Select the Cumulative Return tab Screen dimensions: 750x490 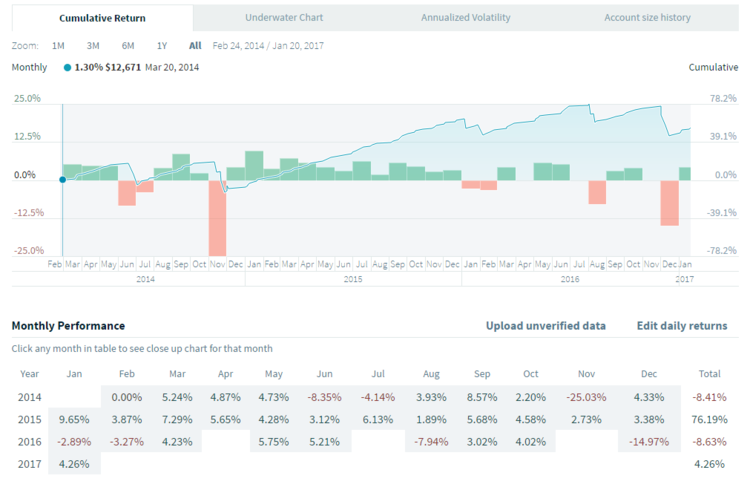103,18
